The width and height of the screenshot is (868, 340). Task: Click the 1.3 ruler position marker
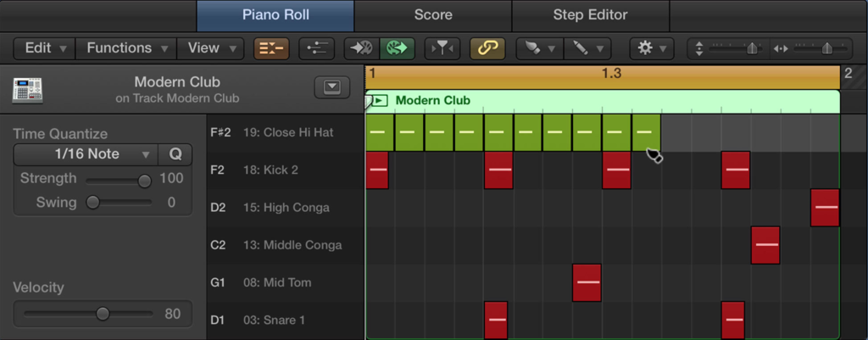click(x=612, y=74)
